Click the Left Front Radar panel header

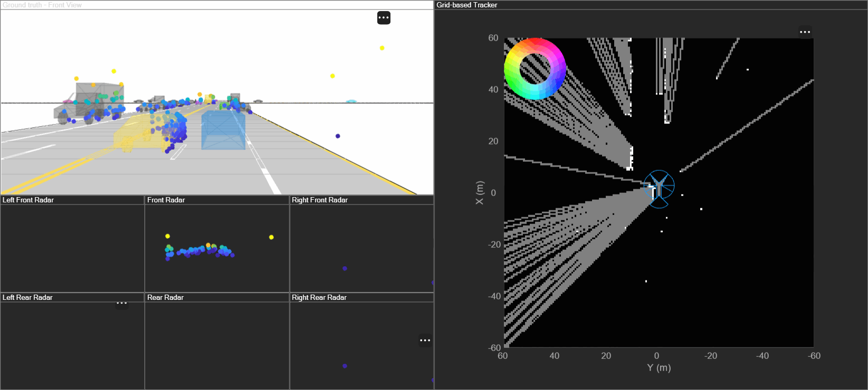tap(28, 200)
